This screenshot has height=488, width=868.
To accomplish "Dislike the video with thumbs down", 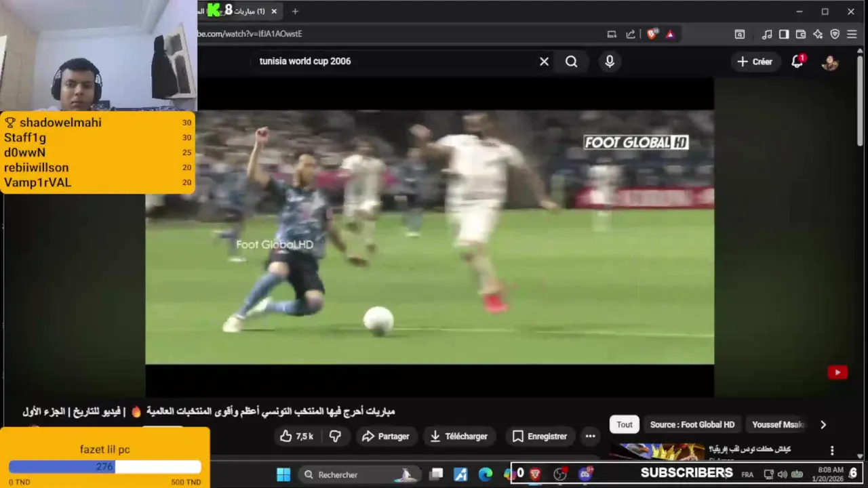I will tap(335, 436).
